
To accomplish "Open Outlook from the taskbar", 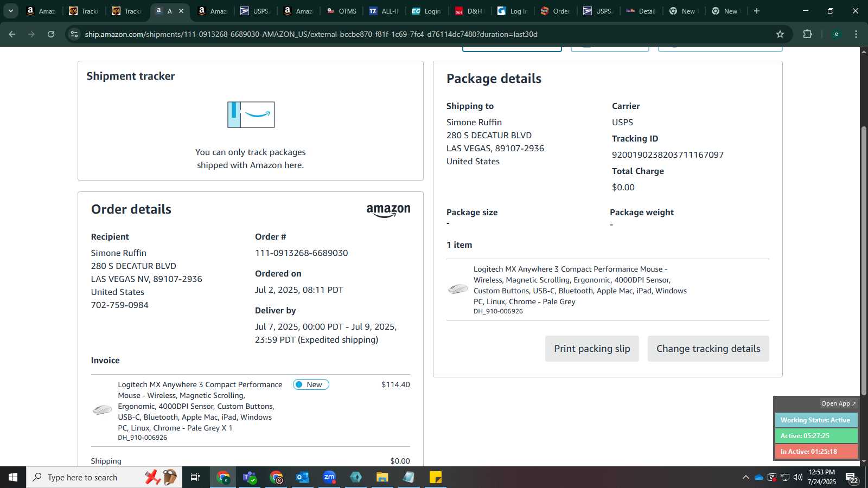I will (303, 477).
